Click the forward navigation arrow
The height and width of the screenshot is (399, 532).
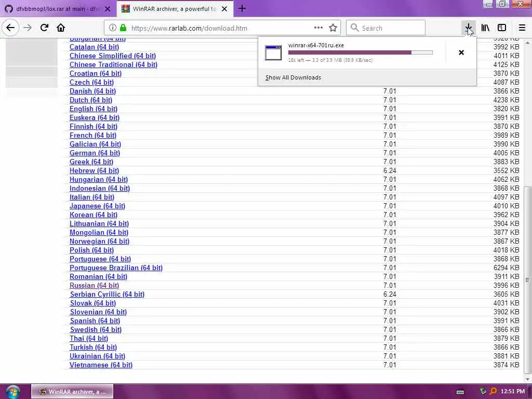(x=28, y=28)
